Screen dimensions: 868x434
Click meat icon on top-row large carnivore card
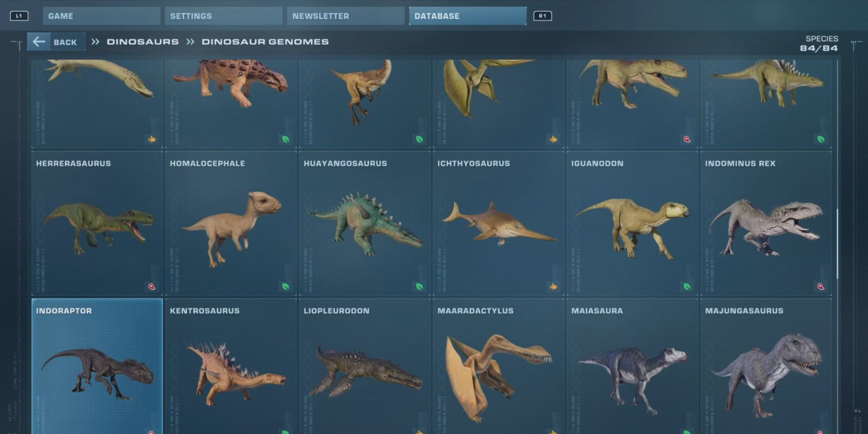pyautogui.click(x=687, y=139)
